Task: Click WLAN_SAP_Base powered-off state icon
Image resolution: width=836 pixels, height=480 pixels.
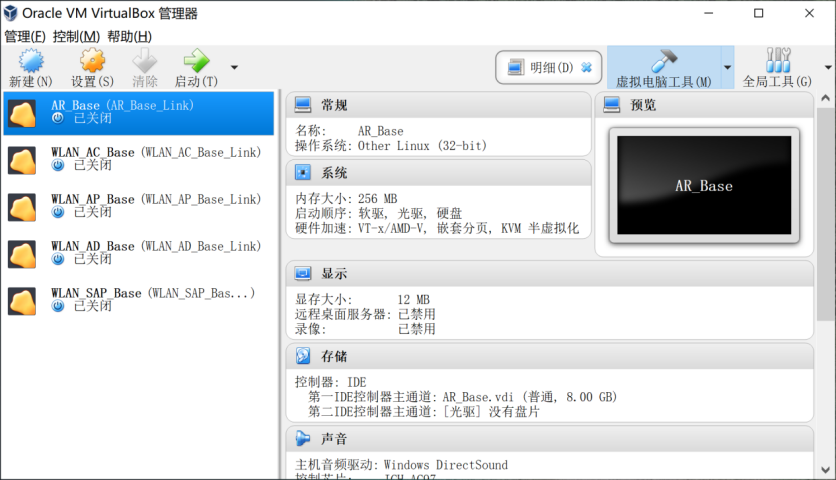Action: pyautogui.click(x=58, y=306)
